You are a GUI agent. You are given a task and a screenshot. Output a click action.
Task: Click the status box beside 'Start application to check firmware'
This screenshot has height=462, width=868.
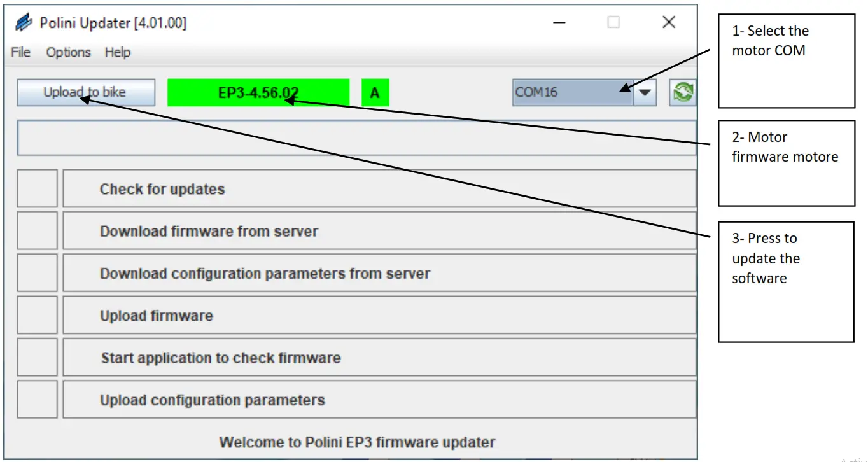[x=37, y=356]
